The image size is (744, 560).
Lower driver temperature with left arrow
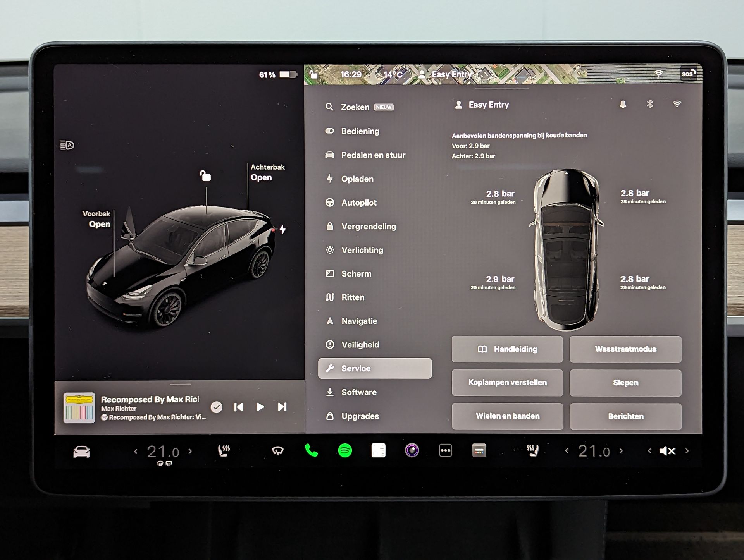(x=136, y=451)
